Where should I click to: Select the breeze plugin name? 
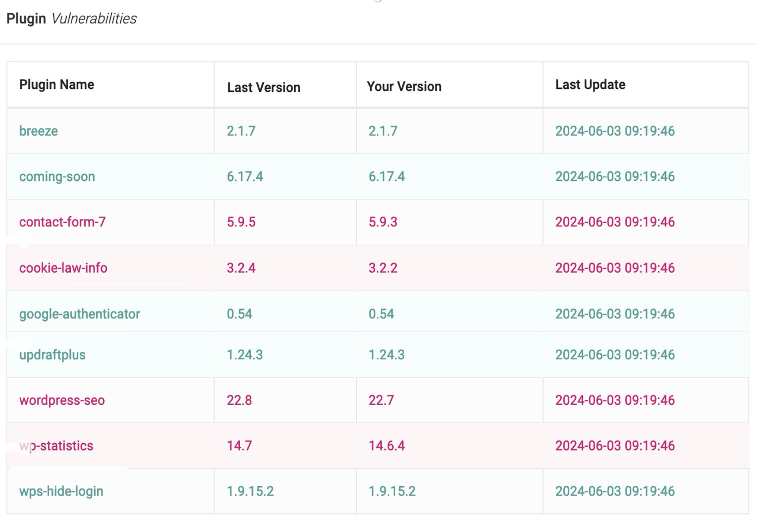[x=38, y=131]
